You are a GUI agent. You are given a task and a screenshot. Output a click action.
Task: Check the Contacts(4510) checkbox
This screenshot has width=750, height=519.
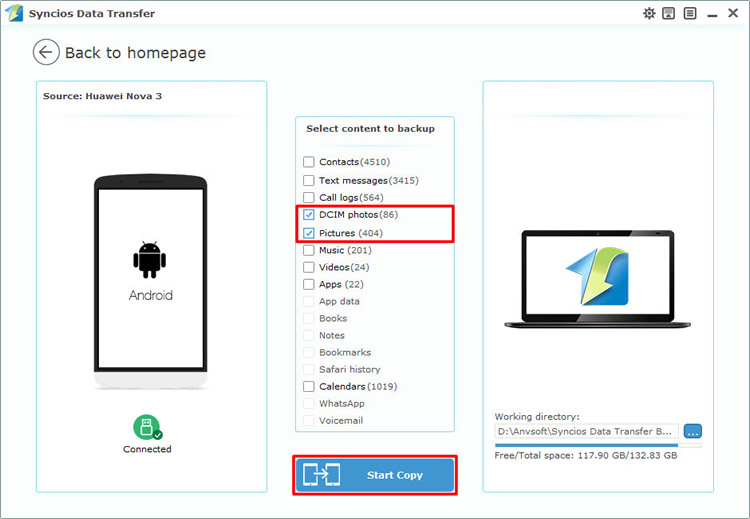coord(309,162)
